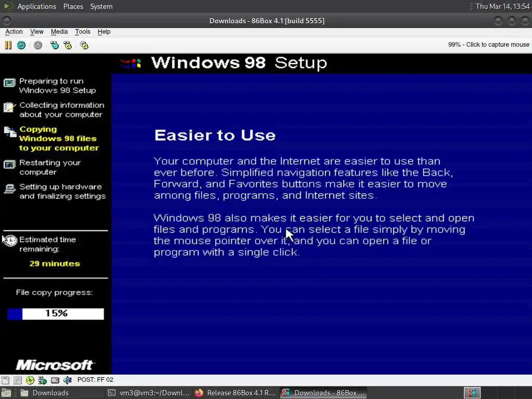Click the 15% file copy progress bar
Image resolution: width=532 pixels, height=399 pixels.
[x=56, y=314]
